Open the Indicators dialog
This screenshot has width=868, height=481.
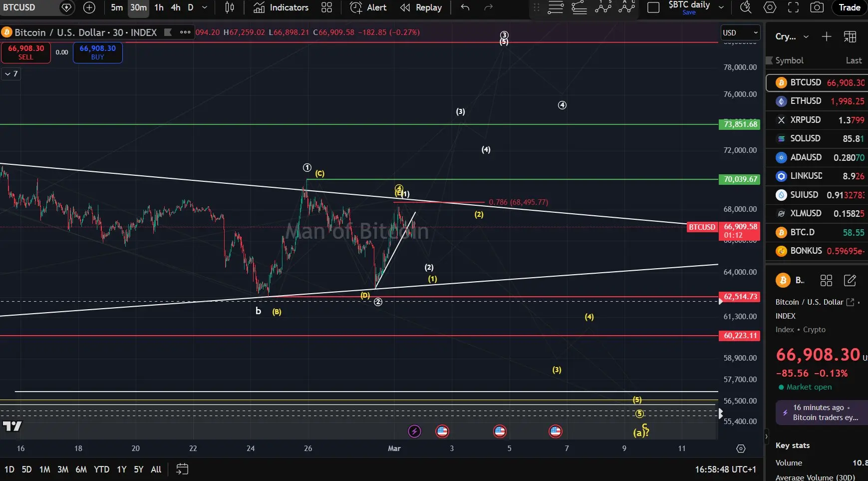281,7
